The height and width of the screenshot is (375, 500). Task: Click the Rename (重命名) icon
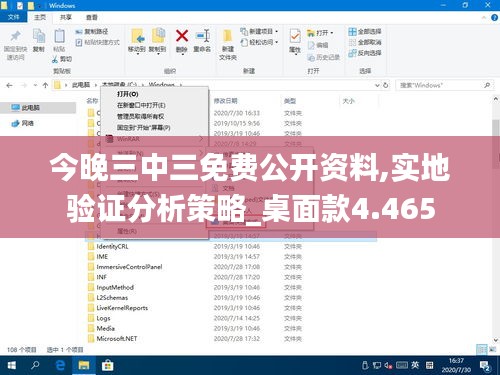[x=202, y=36]
